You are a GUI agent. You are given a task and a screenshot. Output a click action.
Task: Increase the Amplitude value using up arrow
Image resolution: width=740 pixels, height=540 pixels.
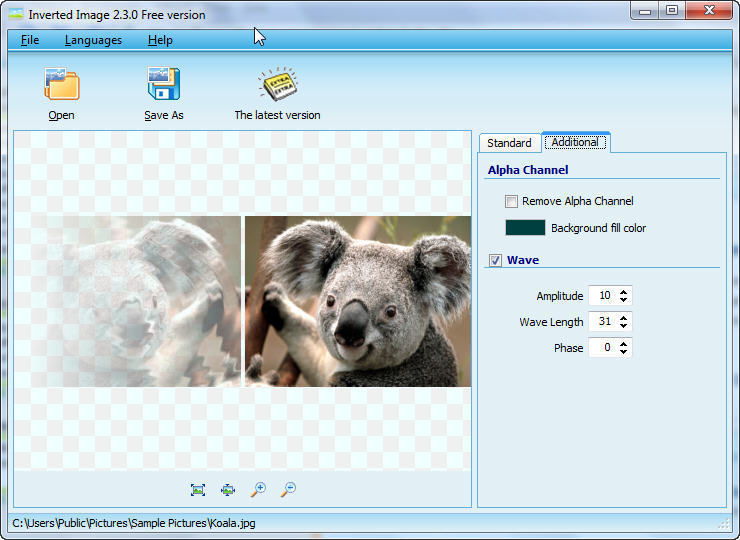click(x=624, y=292)
